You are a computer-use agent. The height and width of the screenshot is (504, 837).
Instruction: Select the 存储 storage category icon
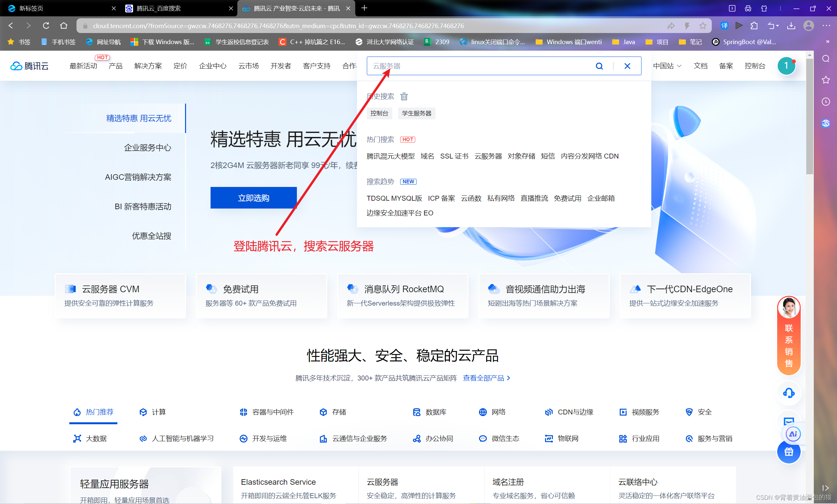[x=323, y=412]
